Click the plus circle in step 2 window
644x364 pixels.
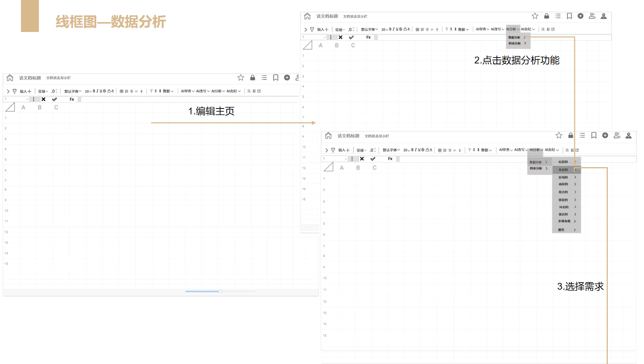tap(580, 16)
